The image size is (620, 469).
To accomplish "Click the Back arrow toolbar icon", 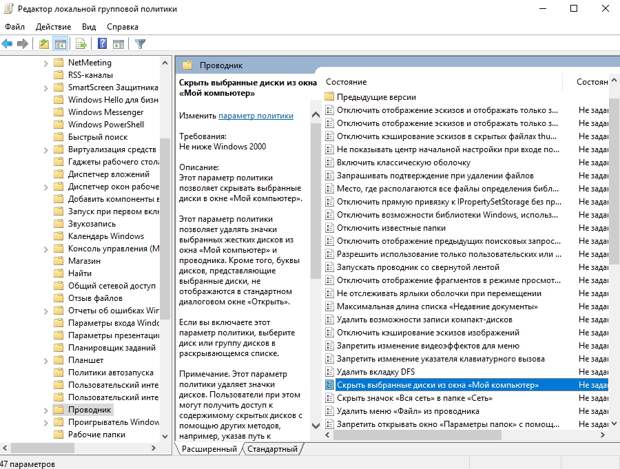I will coord(7,43).
